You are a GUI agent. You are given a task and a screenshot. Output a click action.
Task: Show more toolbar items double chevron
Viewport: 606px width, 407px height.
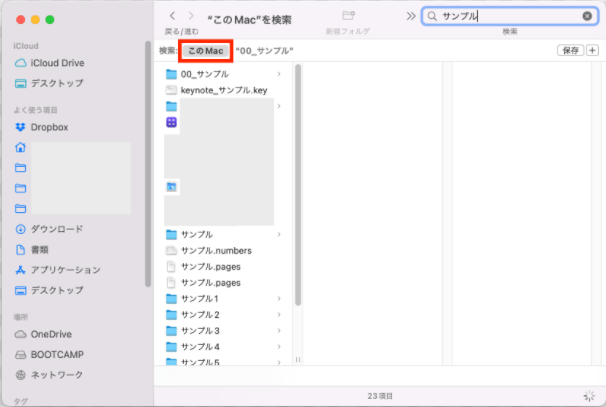click(411, 16)
